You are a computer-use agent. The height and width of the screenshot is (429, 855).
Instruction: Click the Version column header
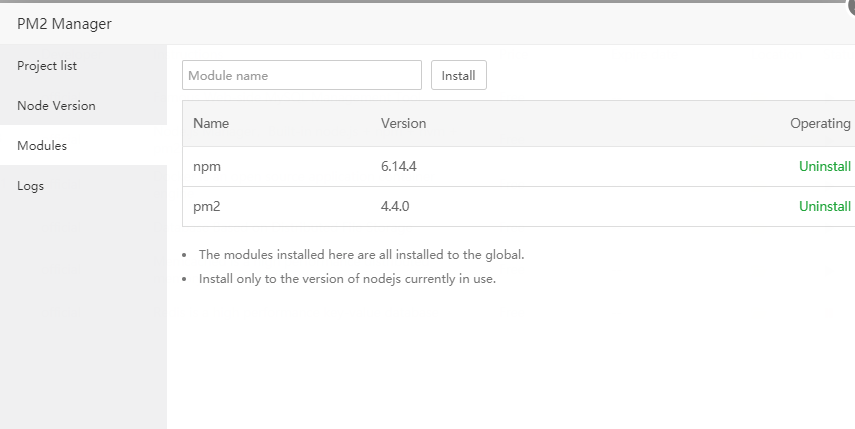coord(403,124)
